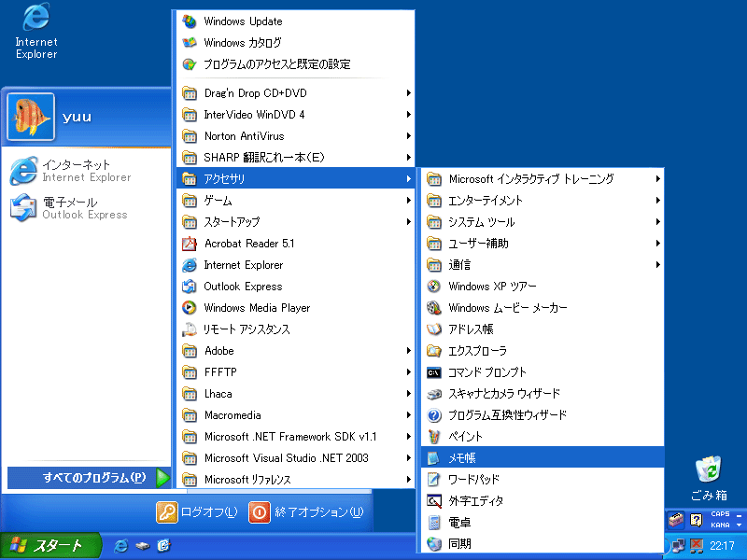Open Microsoft インタラクティブ トレーニング submenu
This screenshot has height=560, width=747.
coord(543,179)
